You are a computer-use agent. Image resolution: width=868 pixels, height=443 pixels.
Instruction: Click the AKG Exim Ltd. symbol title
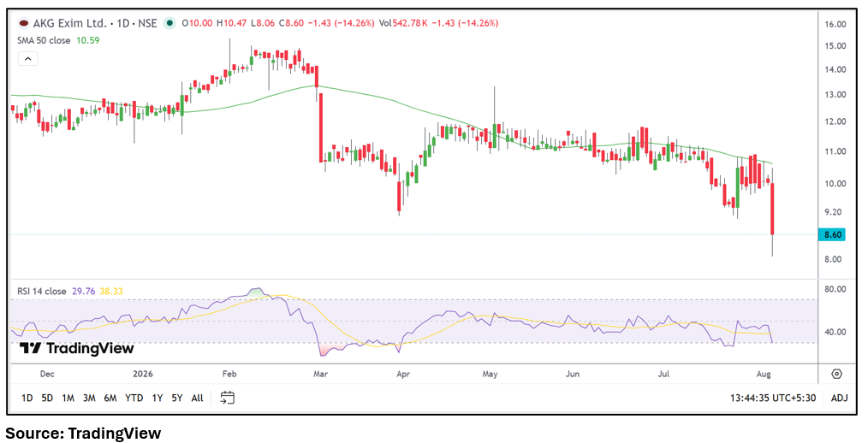pos(69,23)
